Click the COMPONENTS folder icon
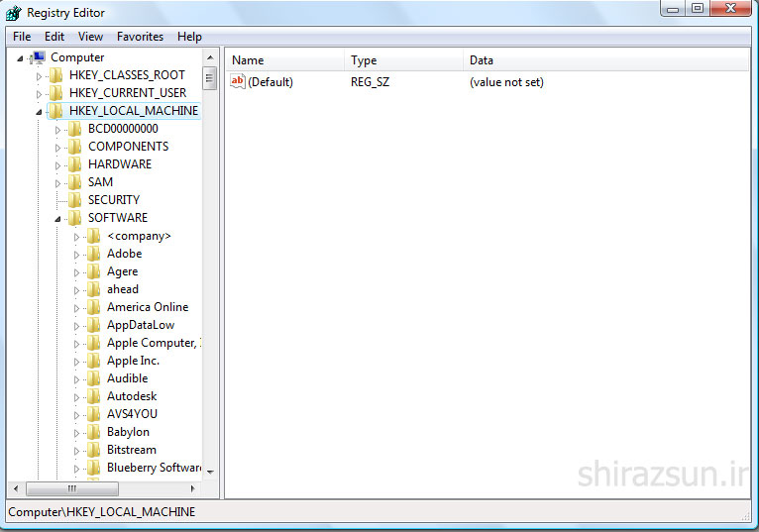 [75, 147]
